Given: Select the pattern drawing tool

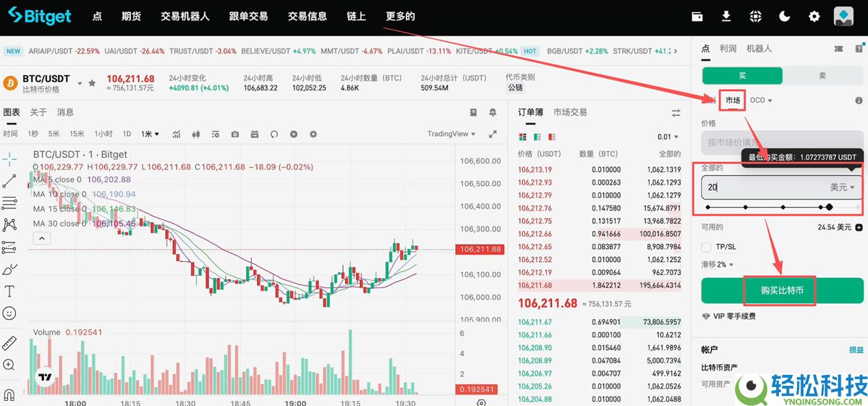Looking at the screenshot, I should pyautogui.click(x=9, y=225).
